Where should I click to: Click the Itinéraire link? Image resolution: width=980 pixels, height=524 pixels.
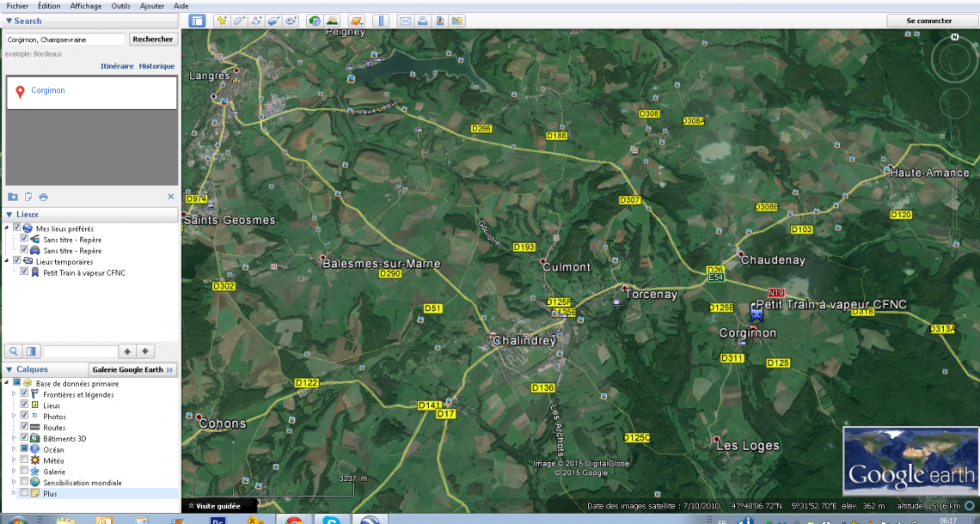point(117,66)
